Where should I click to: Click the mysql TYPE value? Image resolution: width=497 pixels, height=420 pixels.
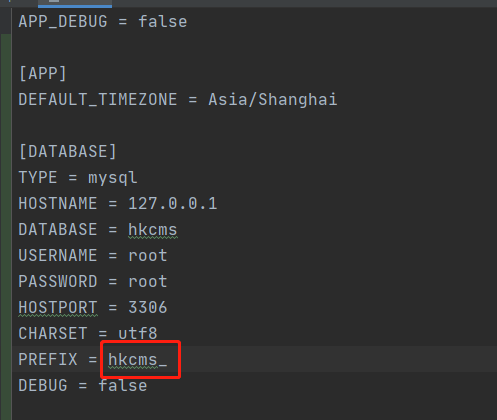point(113,178)
